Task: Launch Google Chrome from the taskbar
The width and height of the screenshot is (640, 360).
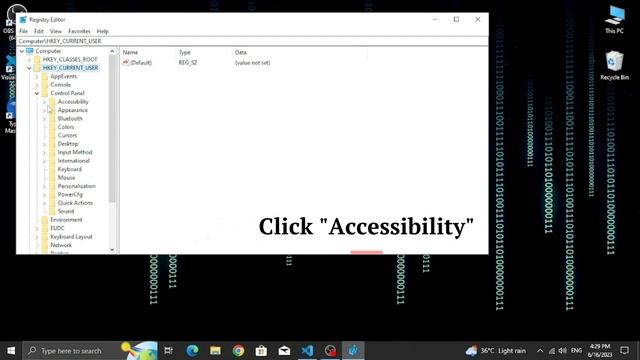Action: point(238,351)
